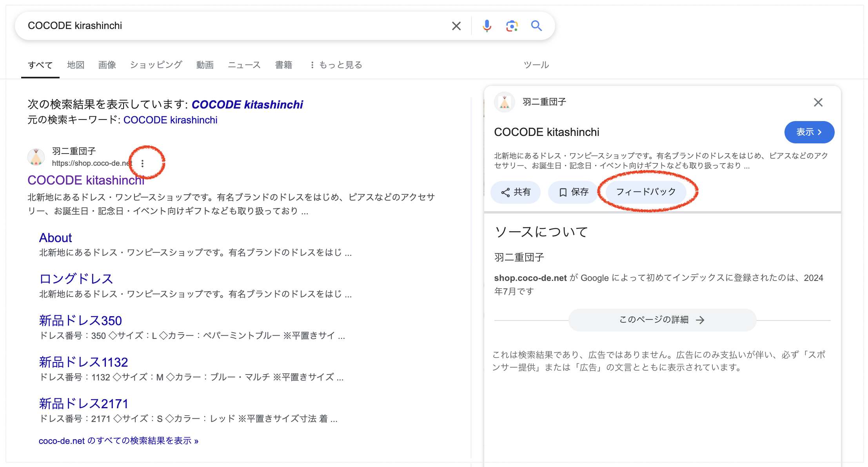
Task: Open the 新品ドレス350 sitelink
Action: coord(80,321)
